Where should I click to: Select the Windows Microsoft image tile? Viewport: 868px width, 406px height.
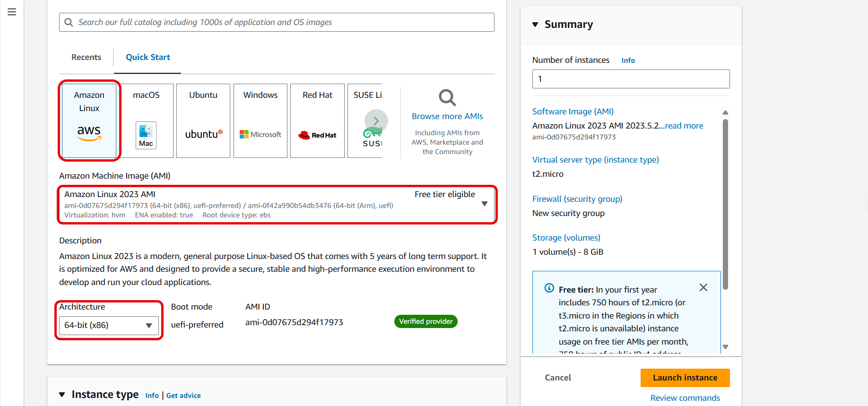pos(260,121)
